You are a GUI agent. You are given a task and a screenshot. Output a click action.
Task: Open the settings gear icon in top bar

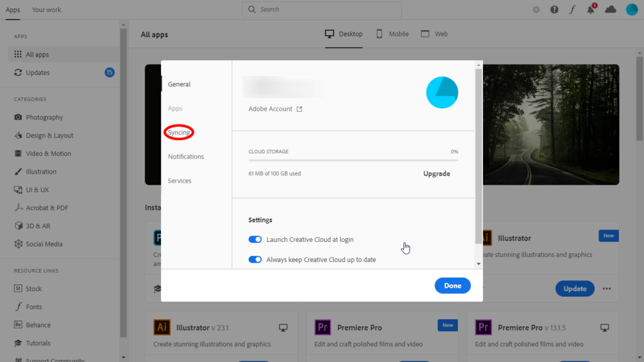pyautogui.click(x=536, y=9)
